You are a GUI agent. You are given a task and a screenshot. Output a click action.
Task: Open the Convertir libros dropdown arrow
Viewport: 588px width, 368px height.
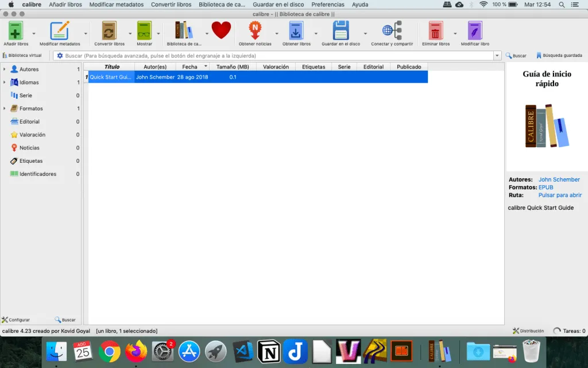point(130,33)
